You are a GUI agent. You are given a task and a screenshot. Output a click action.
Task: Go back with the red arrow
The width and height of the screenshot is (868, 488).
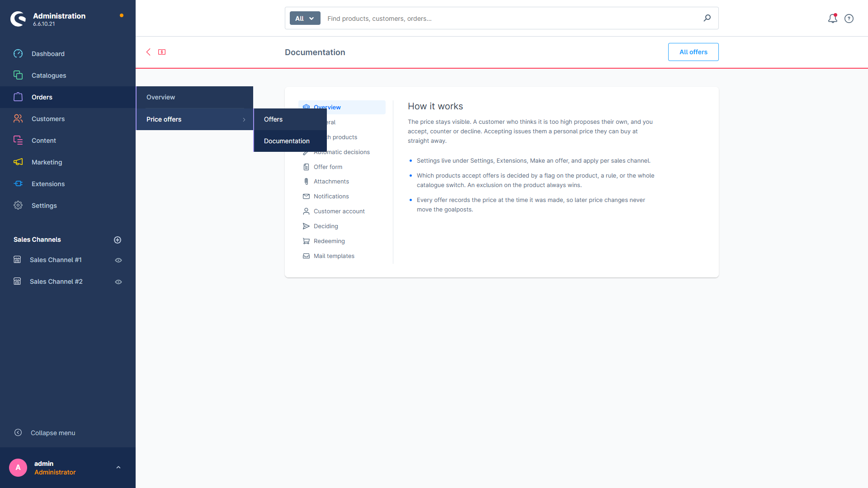[x=148, y=52]
